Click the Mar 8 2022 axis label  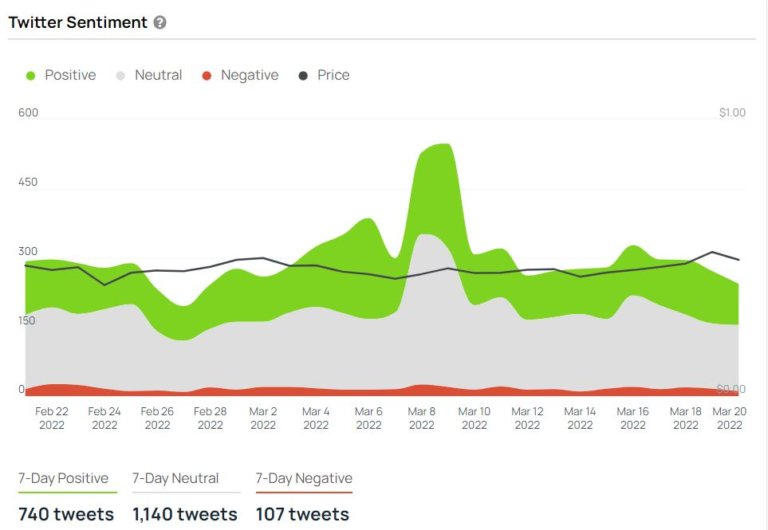pos(421,418)
